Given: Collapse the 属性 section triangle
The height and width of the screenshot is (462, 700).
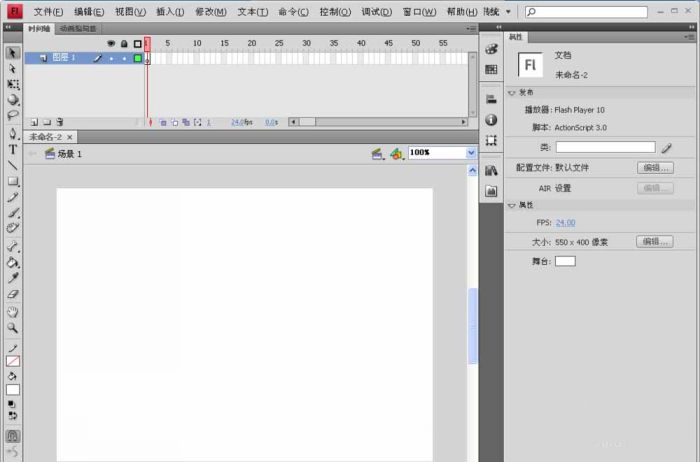Looking at the screenshot, I should (x=512, y=205).
